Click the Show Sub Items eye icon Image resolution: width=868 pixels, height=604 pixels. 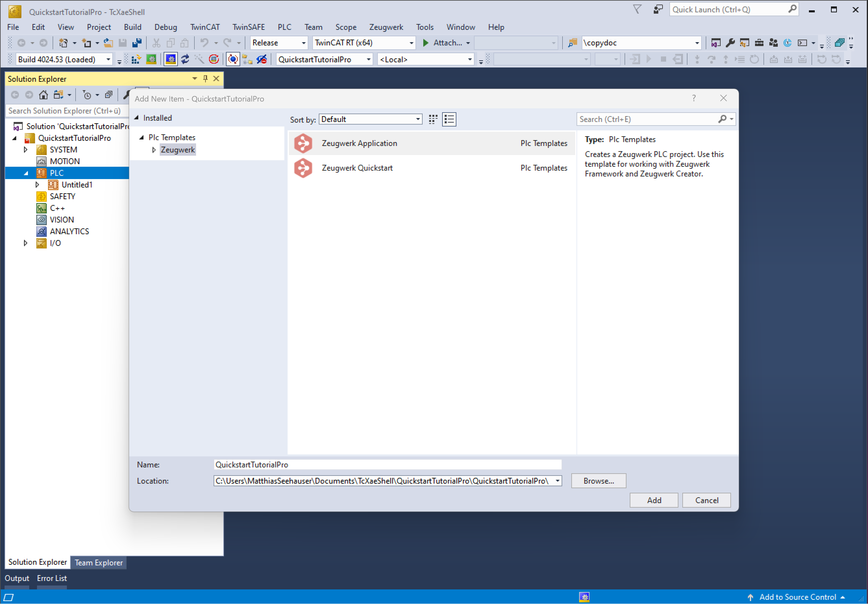click(262, 59)
